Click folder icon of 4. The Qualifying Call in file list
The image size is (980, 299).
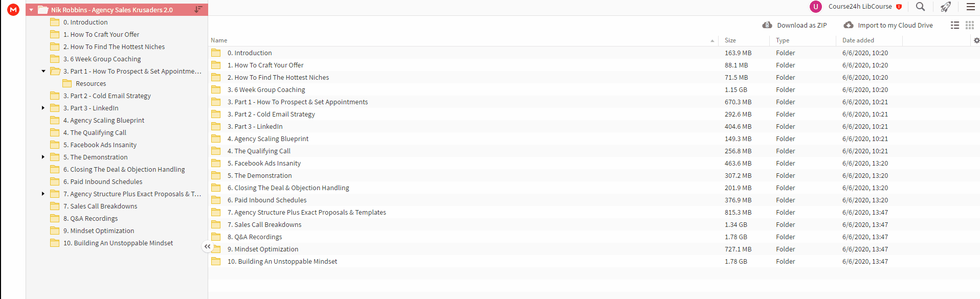coord(216,151)
